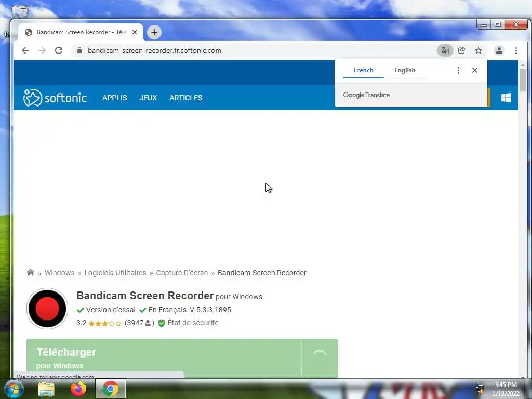Select the French tab in translate popup
The width and height of the screenshot is (532, 399).
(363, 70)
